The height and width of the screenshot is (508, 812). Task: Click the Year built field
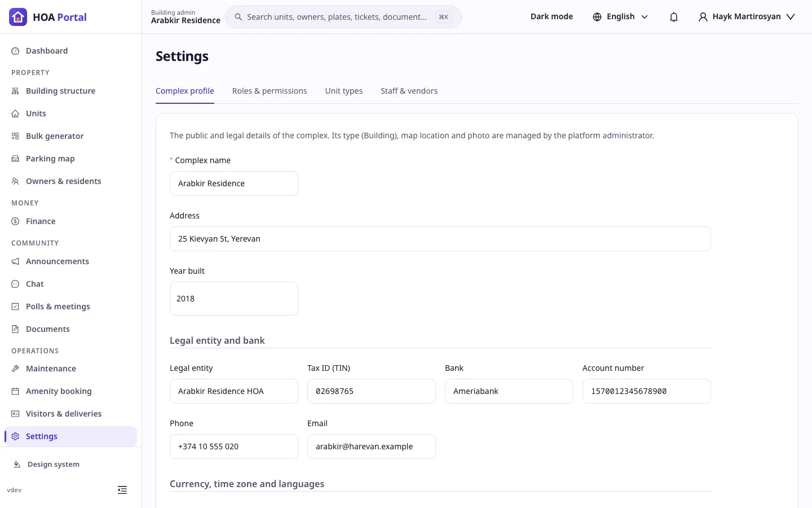[234, 299]
